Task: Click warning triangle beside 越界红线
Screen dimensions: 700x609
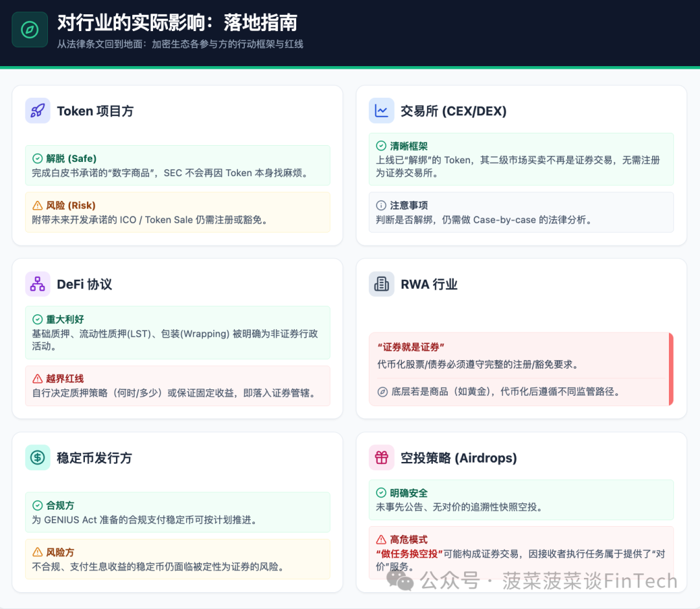Action: click(38, 379)
